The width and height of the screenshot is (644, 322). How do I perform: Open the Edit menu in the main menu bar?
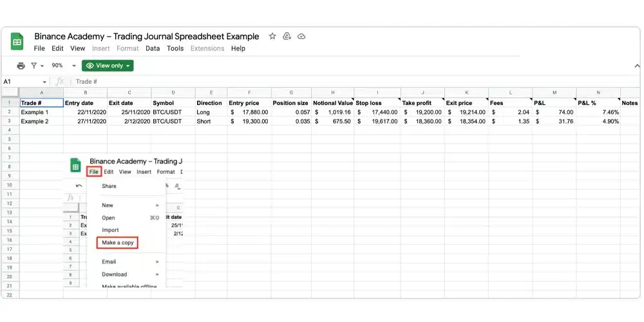click(x=57, y=48)
